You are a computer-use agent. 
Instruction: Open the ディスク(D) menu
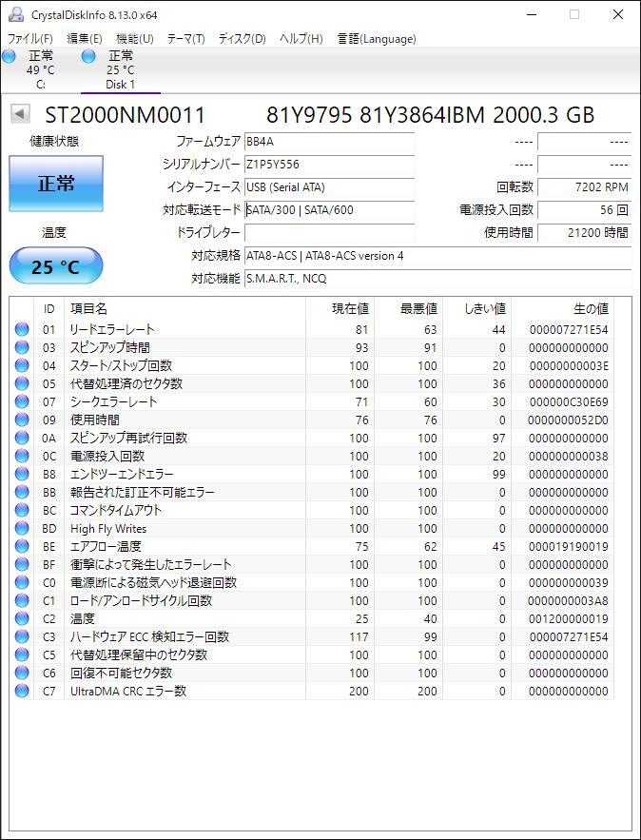coord(243,39)
